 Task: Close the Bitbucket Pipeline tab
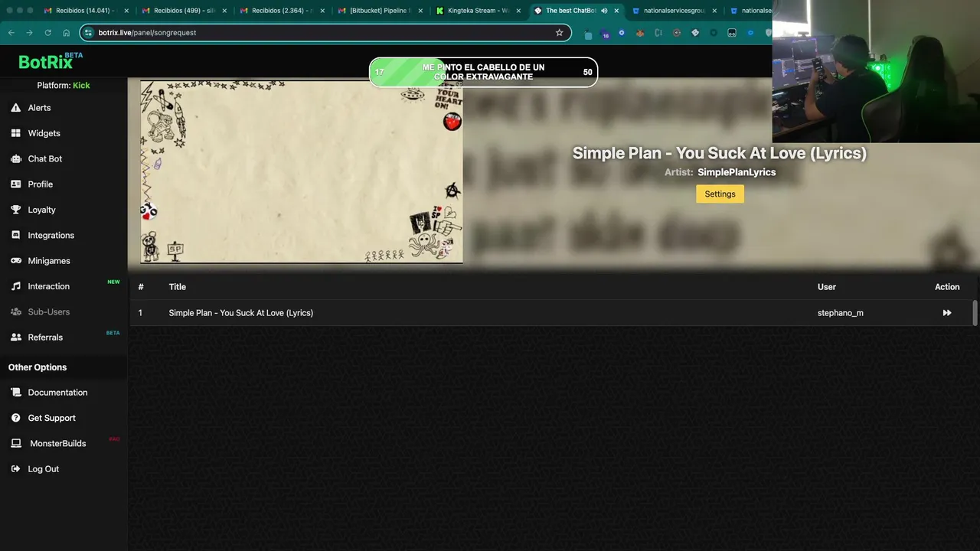[420, 11]
